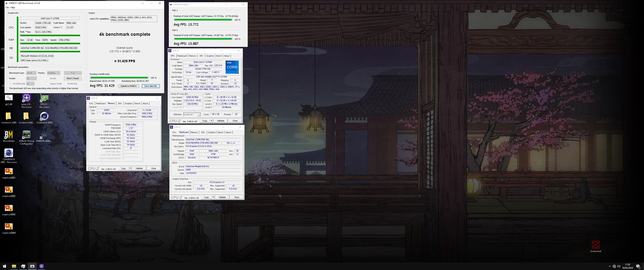This screenshot has width=644, height=270.
Task: Open the volume control tray icon
Action: click(x=619, y=266)
